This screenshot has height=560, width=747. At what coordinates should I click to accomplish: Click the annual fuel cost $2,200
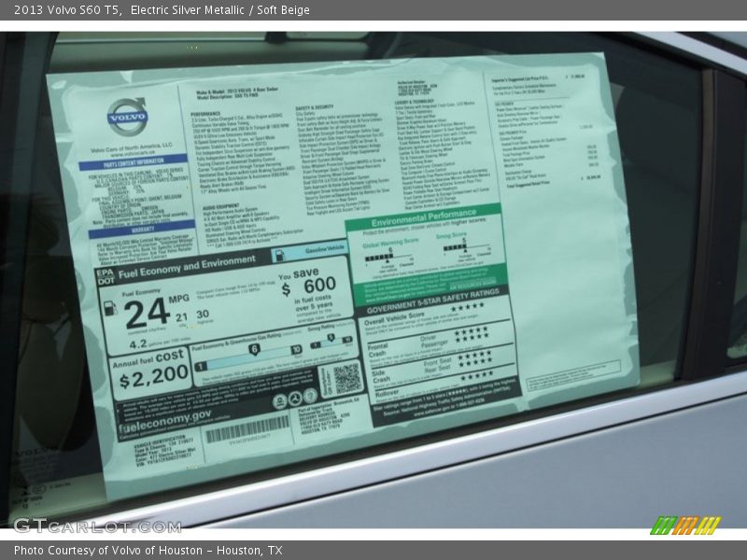click(x=153, y=378)
